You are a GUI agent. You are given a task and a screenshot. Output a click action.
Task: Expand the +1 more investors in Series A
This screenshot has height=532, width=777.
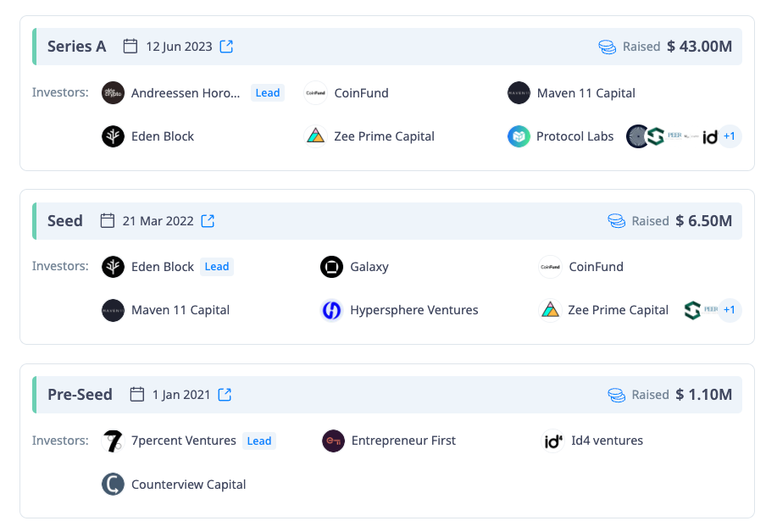pos(730,136)
